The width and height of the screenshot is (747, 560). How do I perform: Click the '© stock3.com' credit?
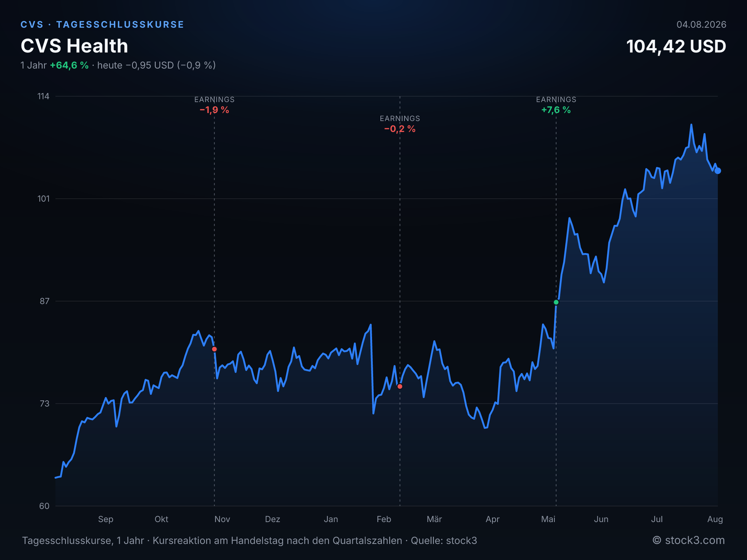(689, 540)
